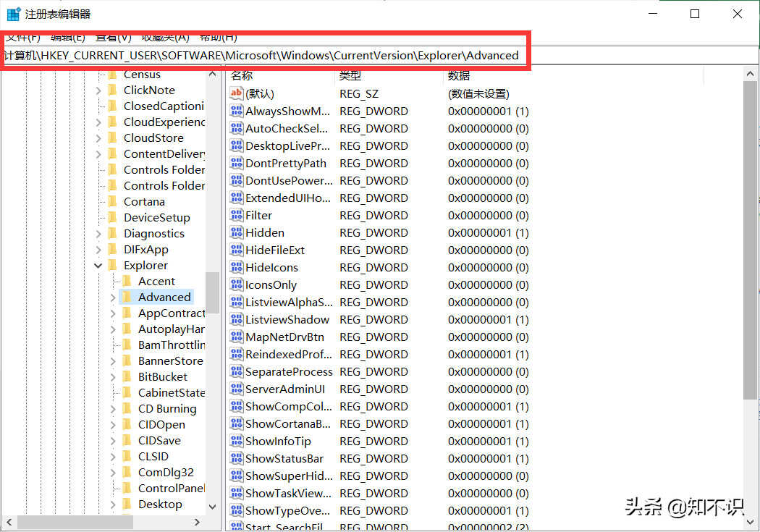
Task: Select the AlwaysShowM... DWORD value icon
Action: point(237,111)
